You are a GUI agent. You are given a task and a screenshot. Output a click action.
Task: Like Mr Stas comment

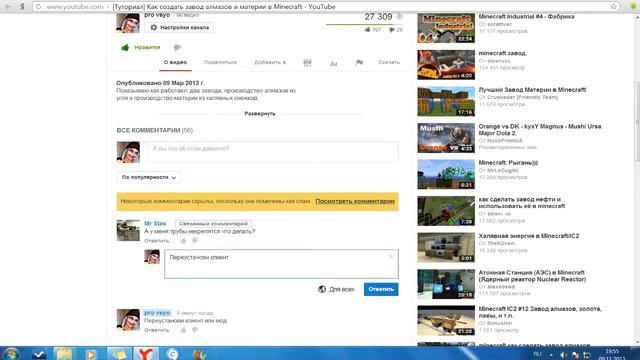(x=183, y=241)
